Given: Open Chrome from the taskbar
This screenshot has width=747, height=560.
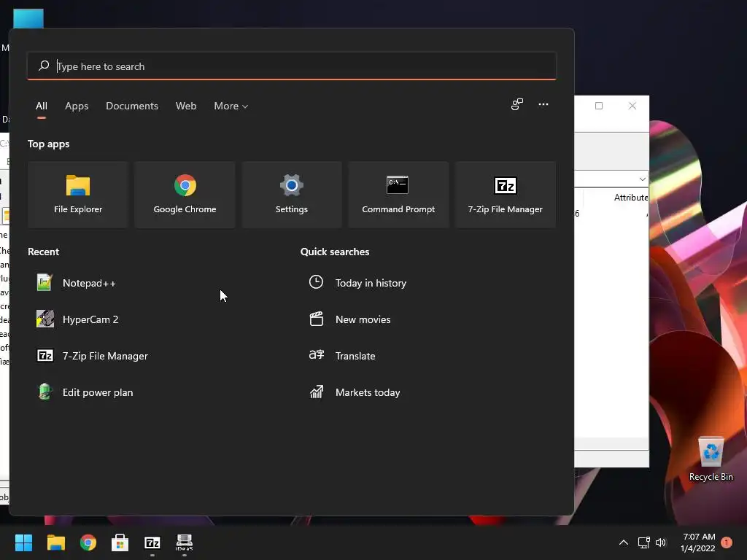Looking at the screenshot, I should (88, 542).
